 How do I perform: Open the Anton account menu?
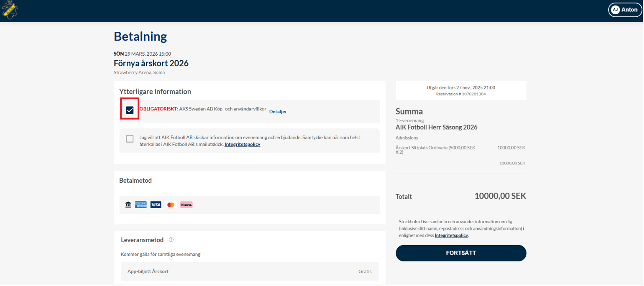625,10
